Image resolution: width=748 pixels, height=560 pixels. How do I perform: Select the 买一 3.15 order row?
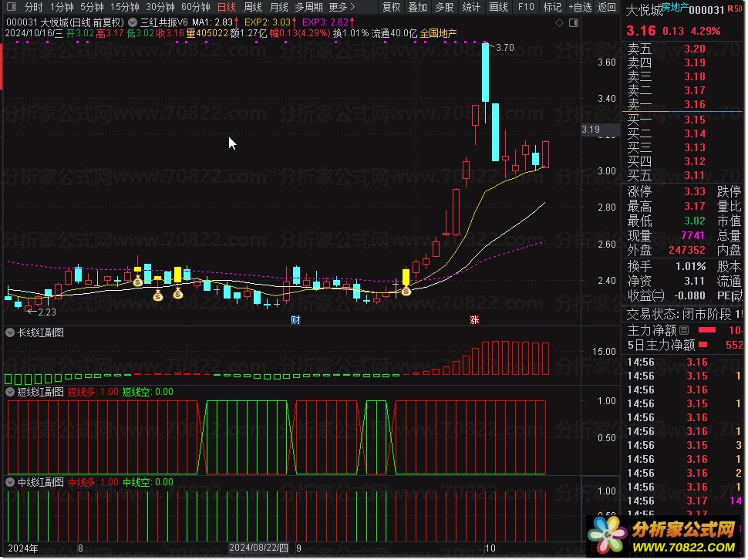[x=682, y=120]
